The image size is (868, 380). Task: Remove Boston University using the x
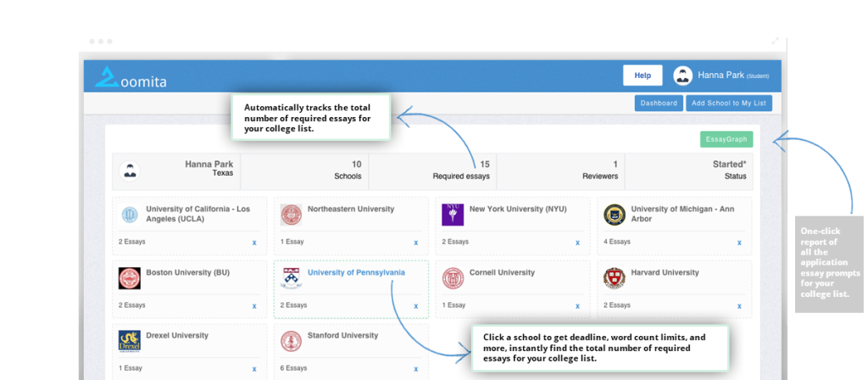tap(254, 306)
